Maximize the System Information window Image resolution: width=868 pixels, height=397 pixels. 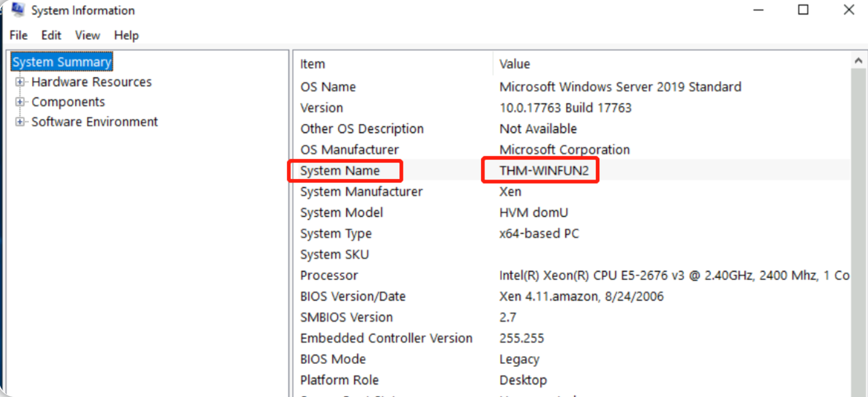pos(803,10)
